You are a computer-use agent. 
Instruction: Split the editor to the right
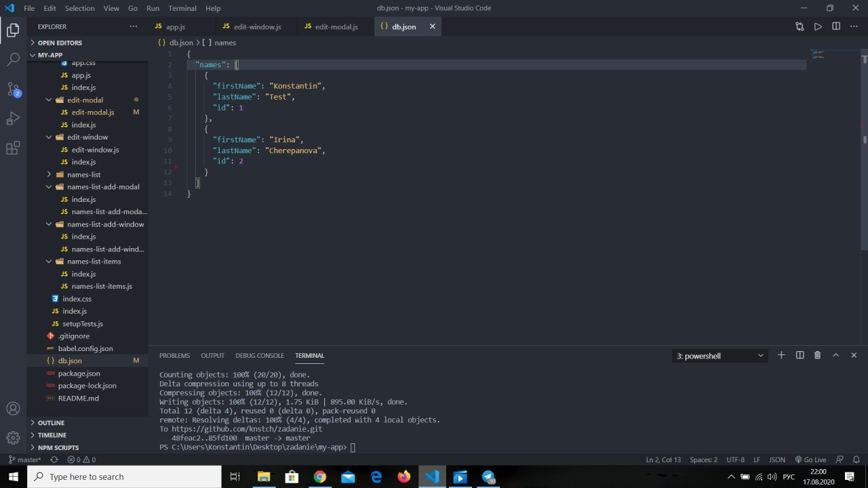pos(836,26)
